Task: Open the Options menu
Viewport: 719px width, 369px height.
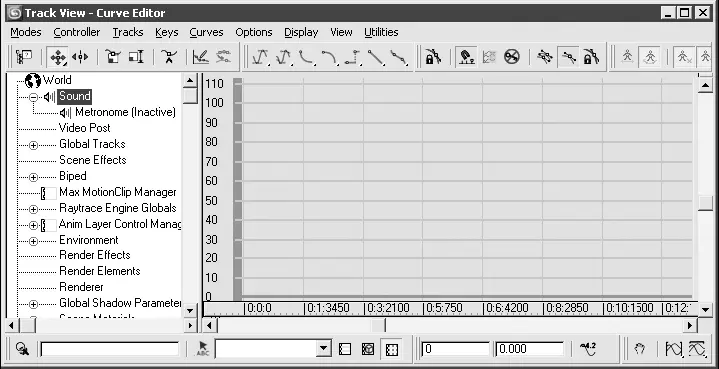Action: pyautogui.click(x=254, y=32)
